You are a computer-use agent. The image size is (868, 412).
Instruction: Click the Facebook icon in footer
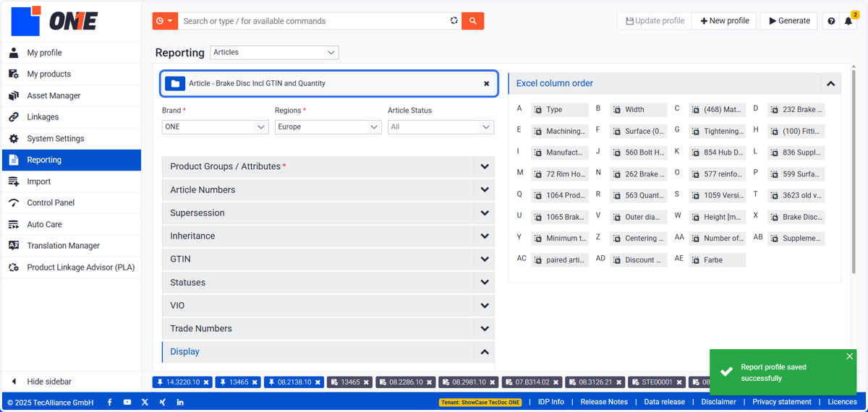pyautogui.click(x=110, y=402)
